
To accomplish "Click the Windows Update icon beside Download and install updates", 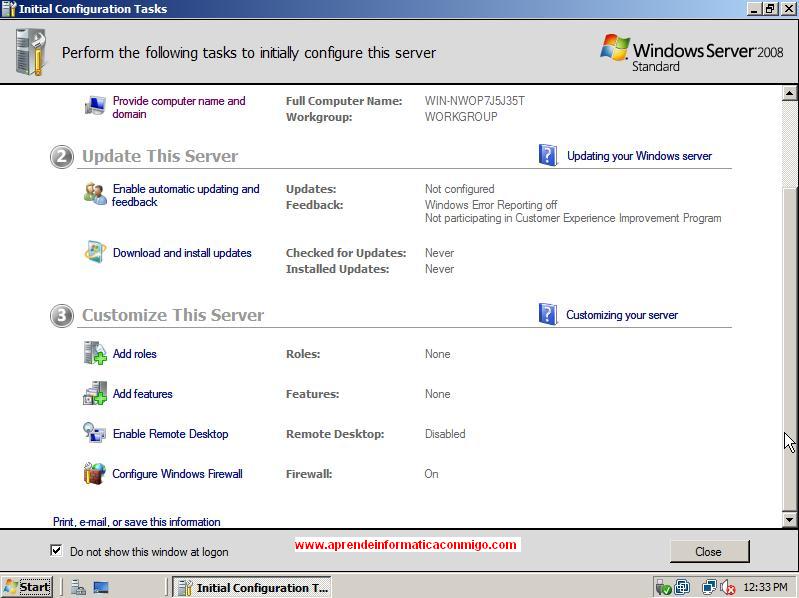I will tap(95, 252).
